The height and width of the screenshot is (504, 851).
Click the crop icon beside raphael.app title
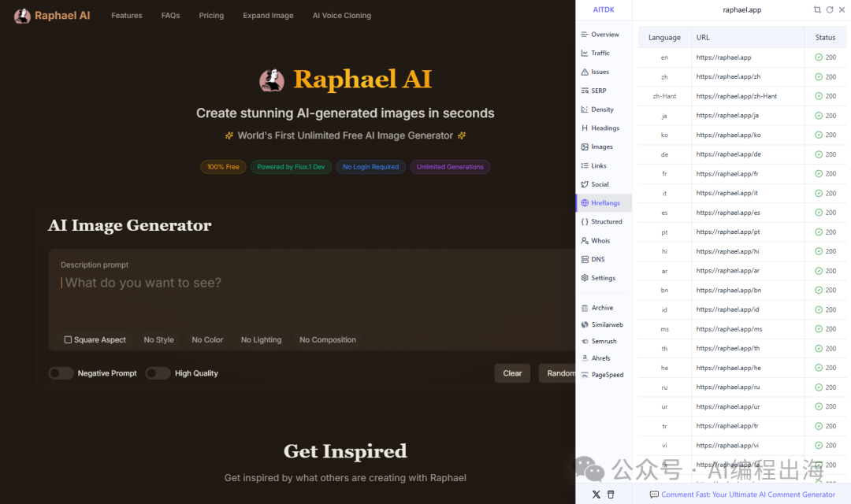coord(817,9)
